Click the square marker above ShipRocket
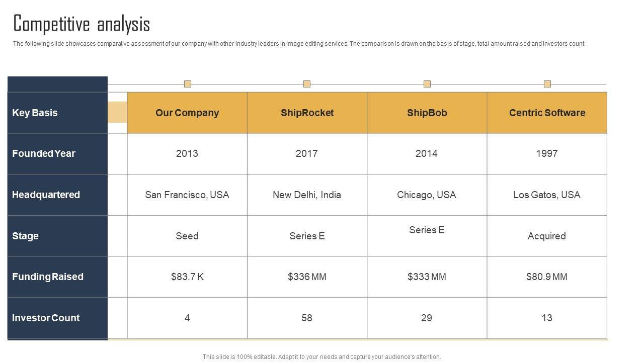Screen dimensions: 644x362 coord(307,84)
